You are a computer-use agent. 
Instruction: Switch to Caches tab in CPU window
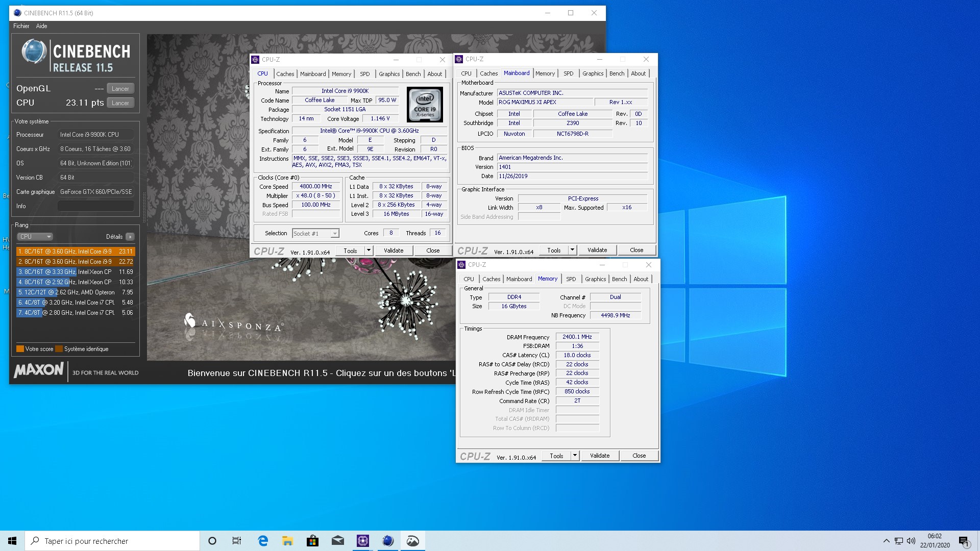coord(285,74)
